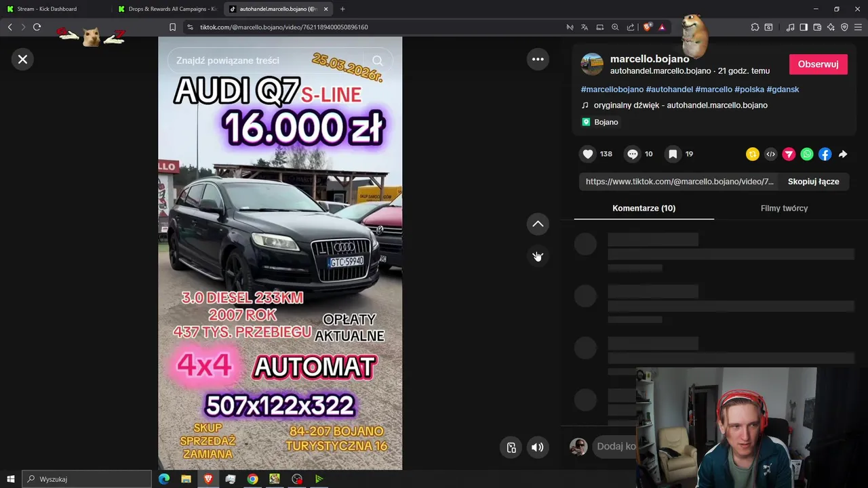Reload the page with the refresh icon
This screenshot has width=868, height=488.
(37, 27)
